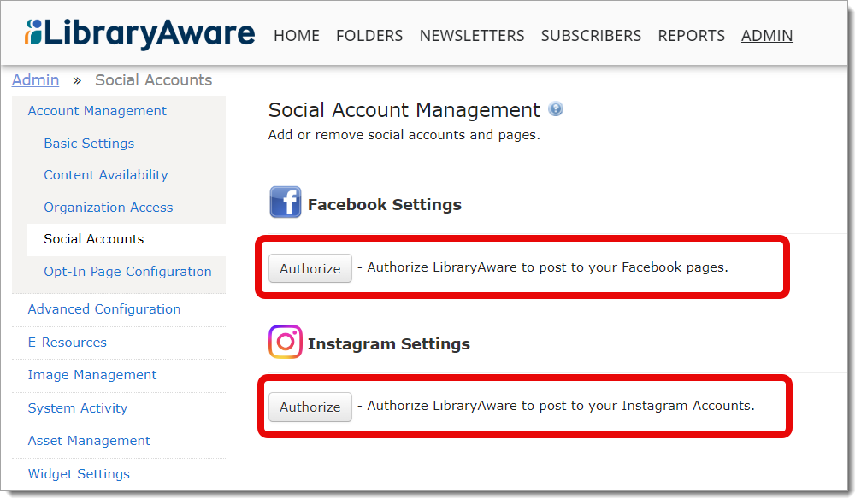Follow the Admin breadcrumb link
Image resolution: width=861 pixels, height=504 pixels.
click(35, 80)
